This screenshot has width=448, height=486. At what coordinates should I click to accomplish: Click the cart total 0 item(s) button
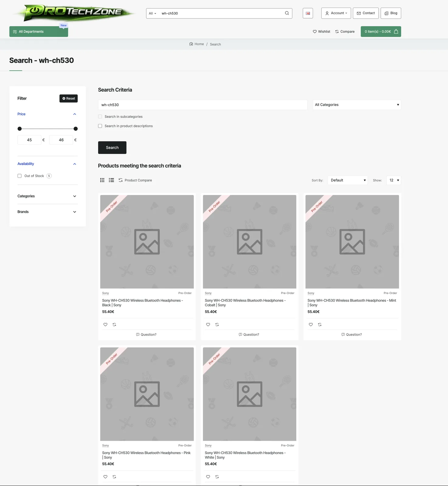click(x=381, y=32)
